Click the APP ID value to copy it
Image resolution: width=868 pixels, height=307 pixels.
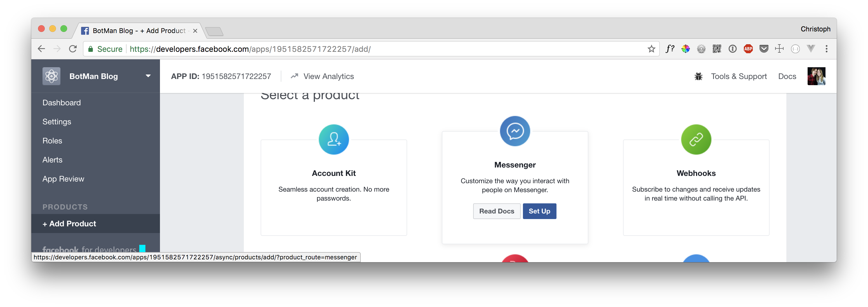(236, 76)
